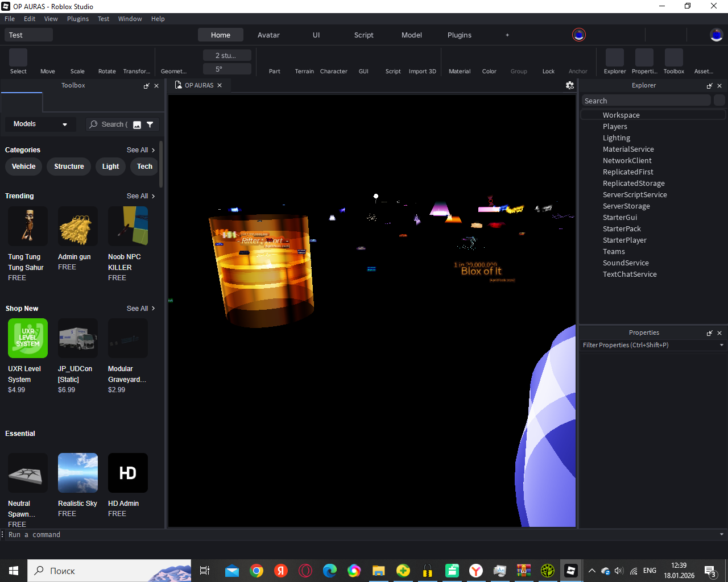Open the Filter Properties dropdown arrow
This screenshot has width=728, height=582.
tap(721, 345)
